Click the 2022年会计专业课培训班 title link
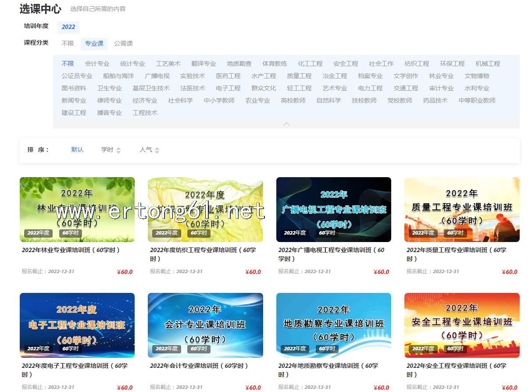Image resolution: width=532 pixels, height=392 pixels. coord(199,366)
